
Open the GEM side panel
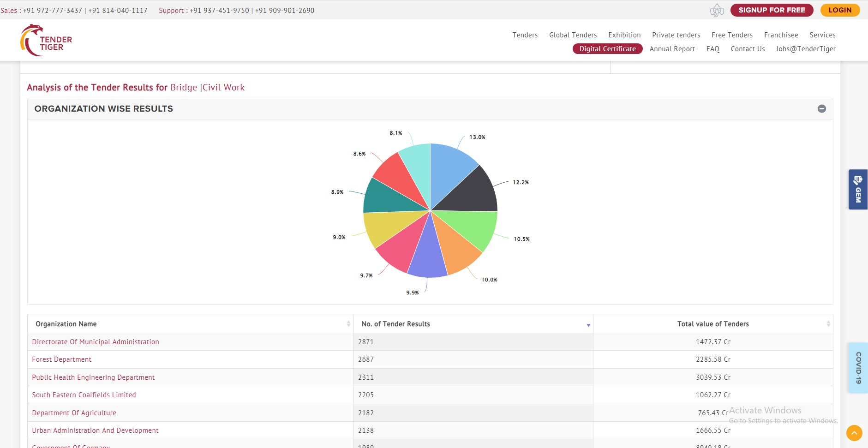[x=858, y=189]
